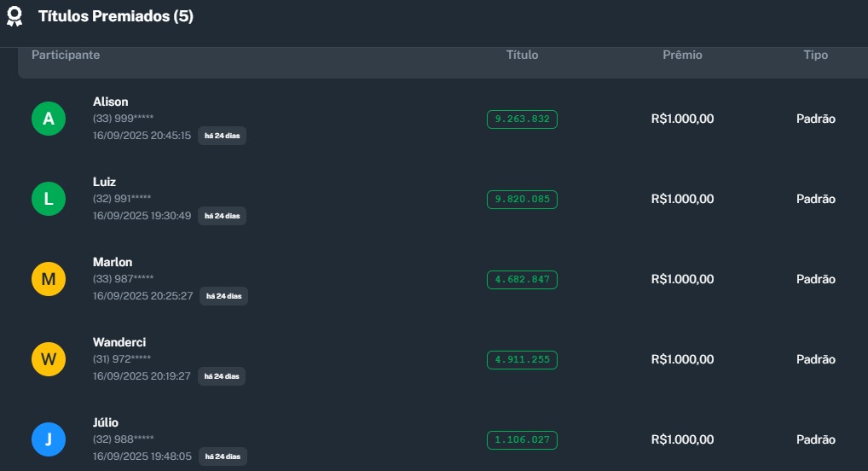Click the participant name Júlio

(x=106, y=422)
